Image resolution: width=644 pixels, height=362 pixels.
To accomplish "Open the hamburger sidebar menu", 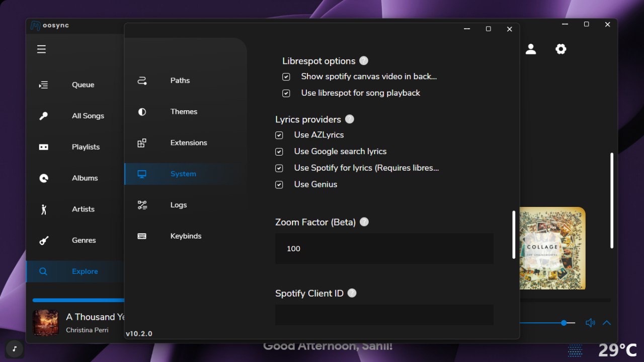I will [41, 49].
